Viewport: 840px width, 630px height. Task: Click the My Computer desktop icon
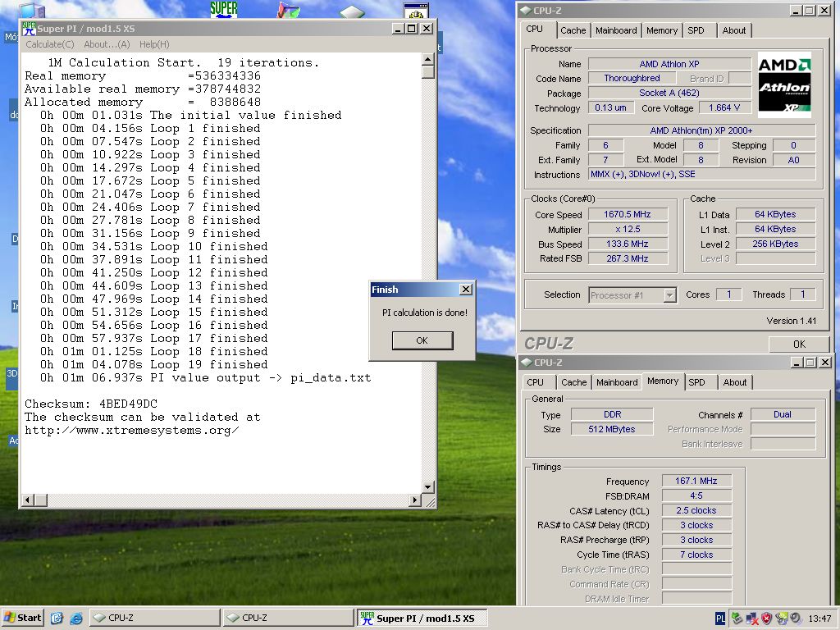point(32,10)
